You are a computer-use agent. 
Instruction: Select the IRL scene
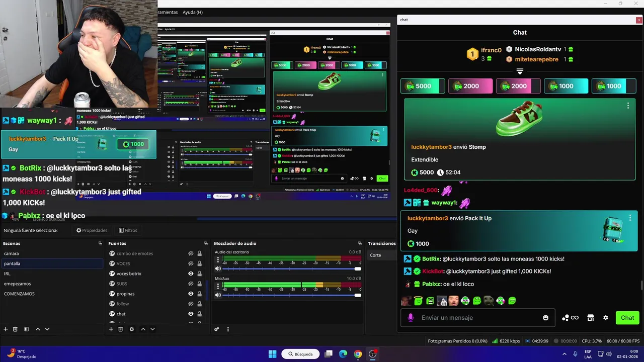click(52, 274)
